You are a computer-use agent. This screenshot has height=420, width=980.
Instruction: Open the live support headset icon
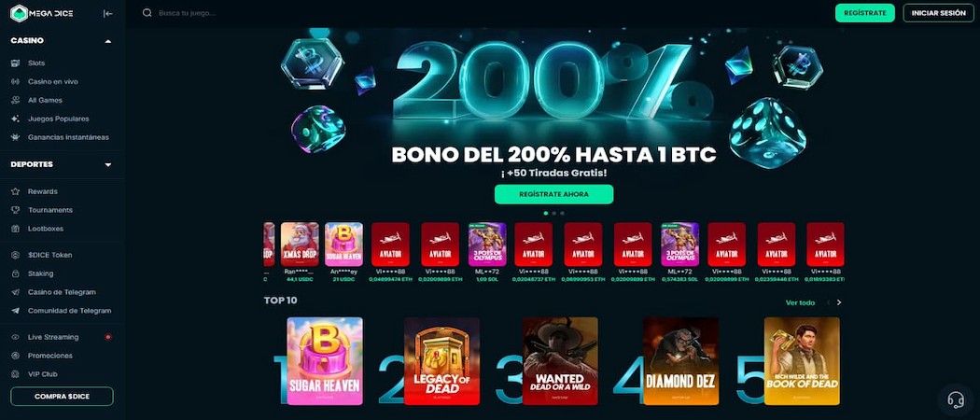tap(956, 399)
